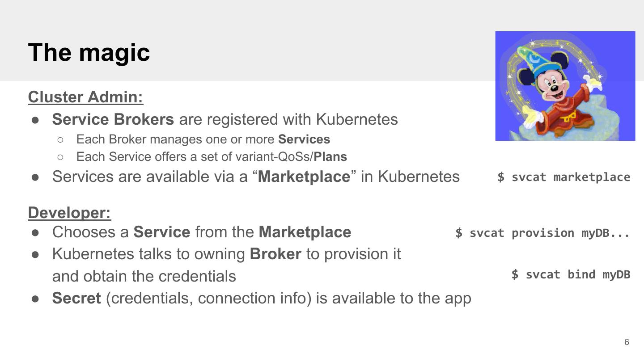This screenshot has width=644, height=362.
Task: Click the Mickey sorcerer image
Action: click(x=565, y=86)
